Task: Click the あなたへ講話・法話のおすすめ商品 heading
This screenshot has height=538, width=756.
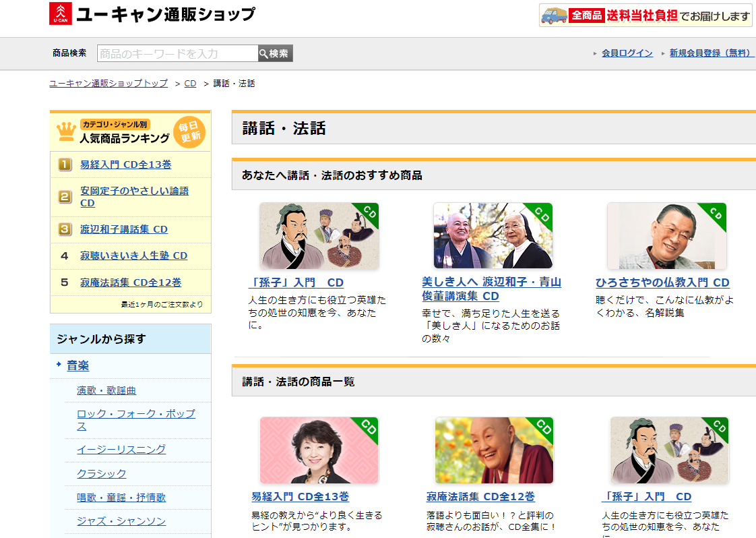Action: coord(332,175)
